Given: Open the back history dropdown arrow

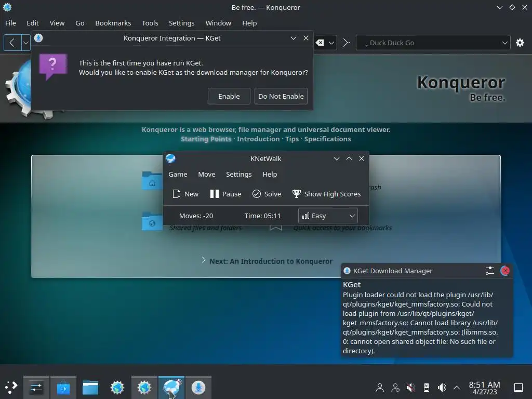Looking at the screenshot, I should [x=26, y=43].
